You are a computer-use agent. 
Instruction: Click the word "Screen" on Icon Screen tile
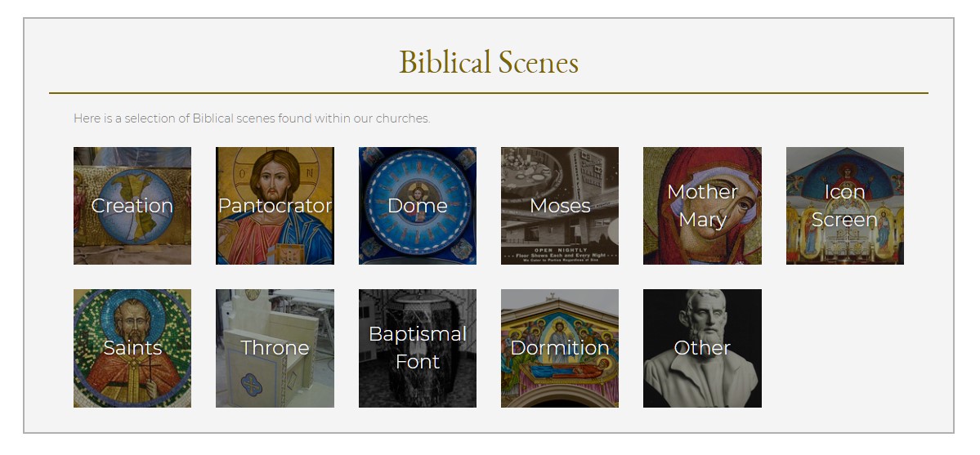[x=844, y=220]
